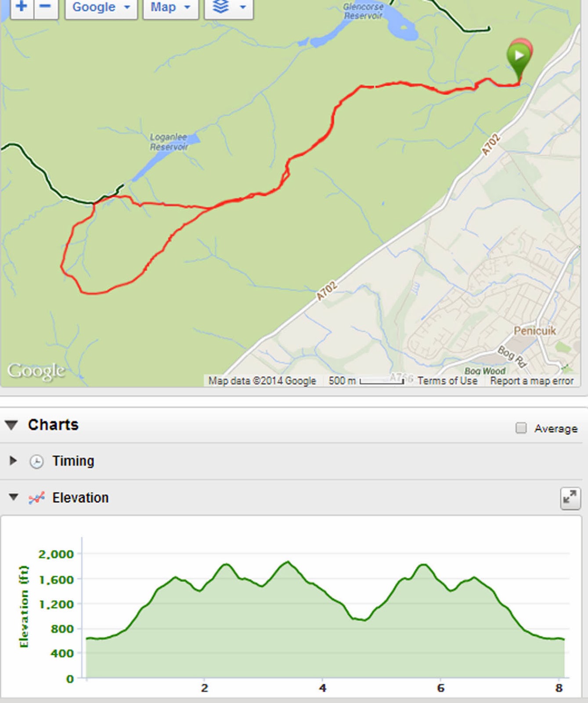
Task: Open the map layers icon menu
Action: (229, 7)
